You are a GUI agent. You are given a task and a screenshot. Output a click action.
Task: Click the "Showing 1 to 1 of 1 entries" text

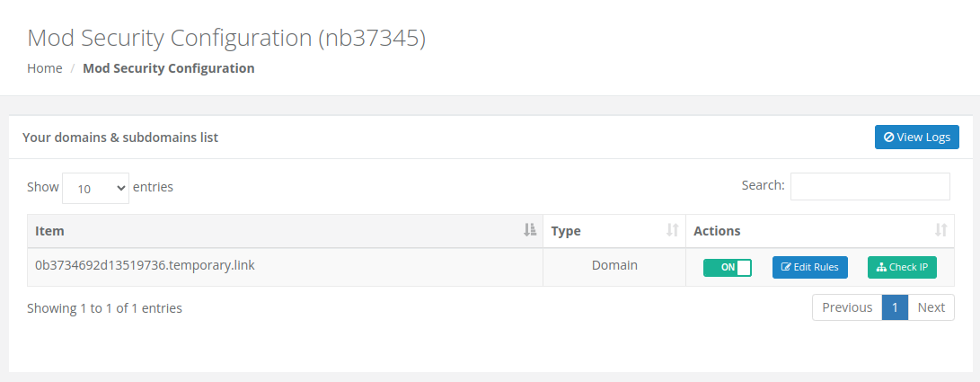104,308
